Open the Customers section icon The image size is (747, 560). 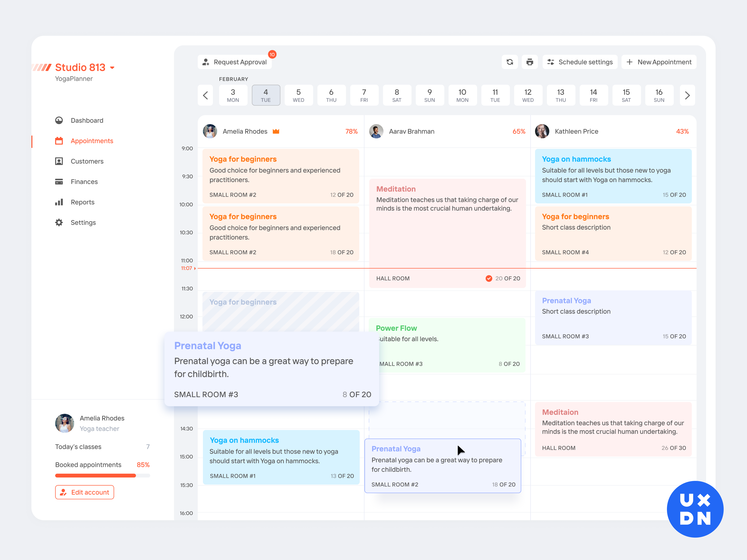pos(59,161)
